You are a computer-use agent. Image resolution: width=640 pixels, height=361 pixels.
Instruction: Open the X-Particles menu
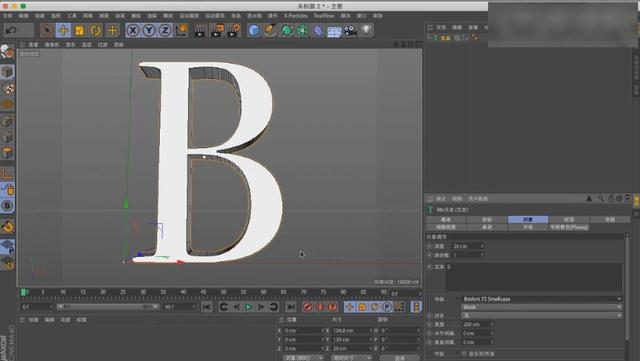coord(296,16)
